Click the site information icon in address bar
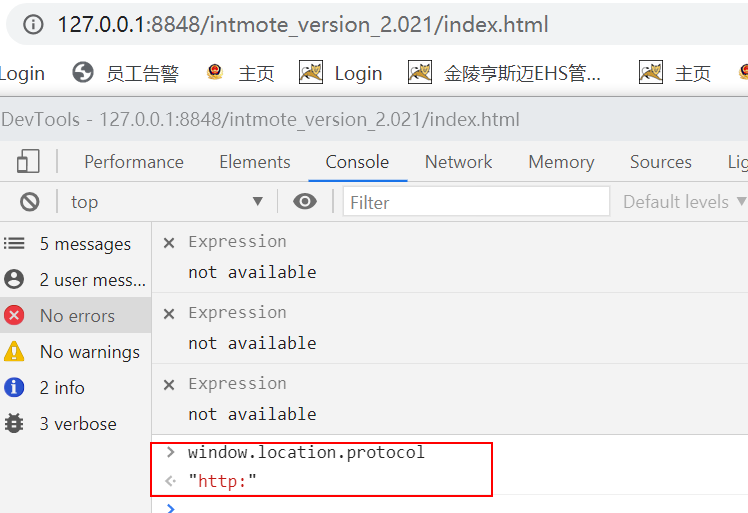This screenshot has height=513, width=748. pos(33,24)
